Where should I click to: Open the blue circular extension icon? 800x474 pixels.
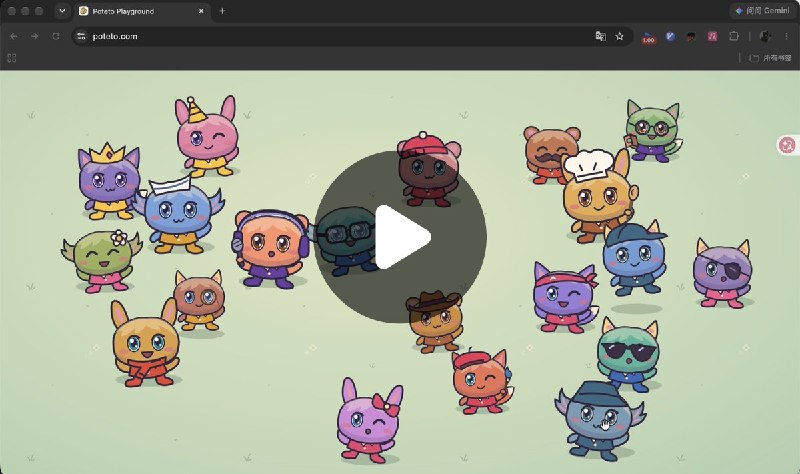(x=670, y=36)
